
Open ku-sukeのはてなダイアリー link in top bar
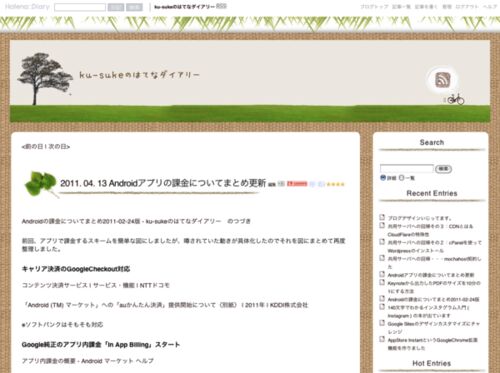pyautogui.click(x=184, y=7)
